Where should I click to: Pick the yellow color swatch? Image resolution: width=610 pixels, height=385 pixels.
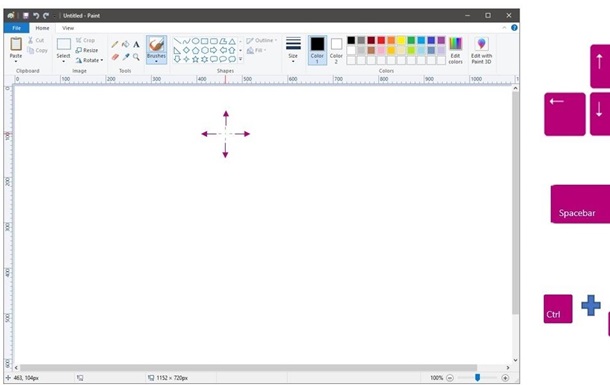tap(401, 40)
